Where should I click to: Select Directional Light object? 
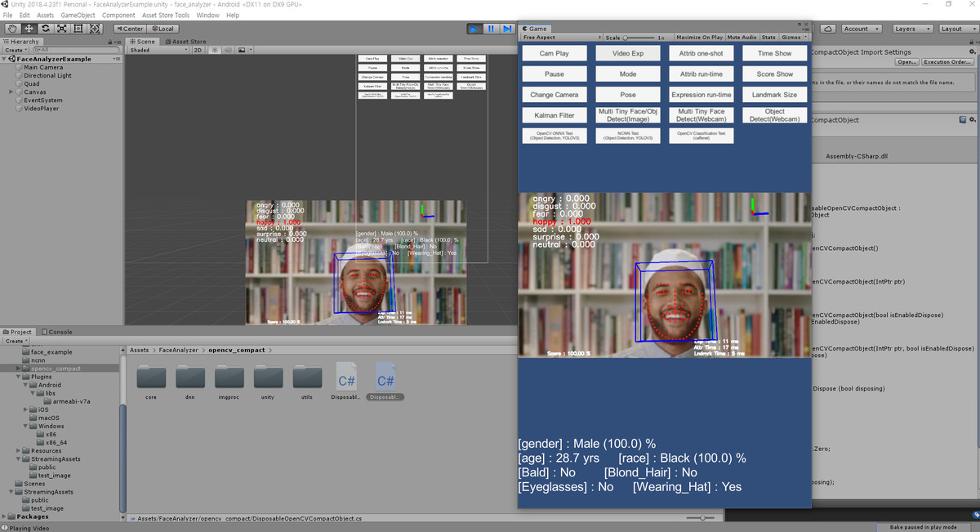click(x=47, y=75)
